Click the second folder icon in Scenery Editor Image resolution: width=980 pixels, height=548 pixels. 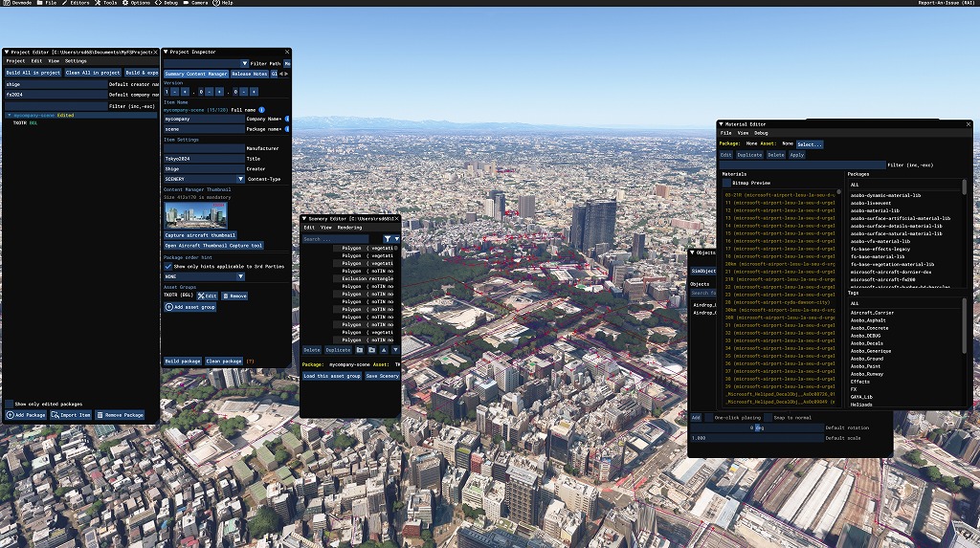(x=372, y=350)
